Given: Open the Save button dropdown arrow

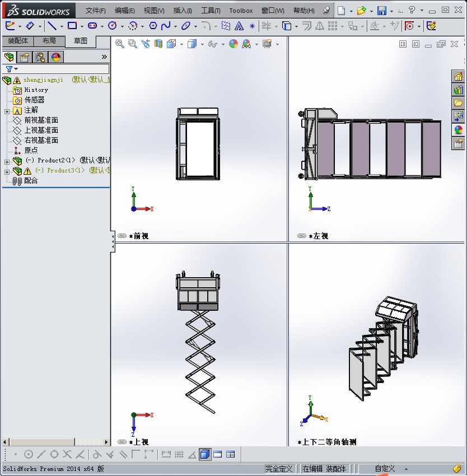Looking at the screenshot, I should pos(392,11).
